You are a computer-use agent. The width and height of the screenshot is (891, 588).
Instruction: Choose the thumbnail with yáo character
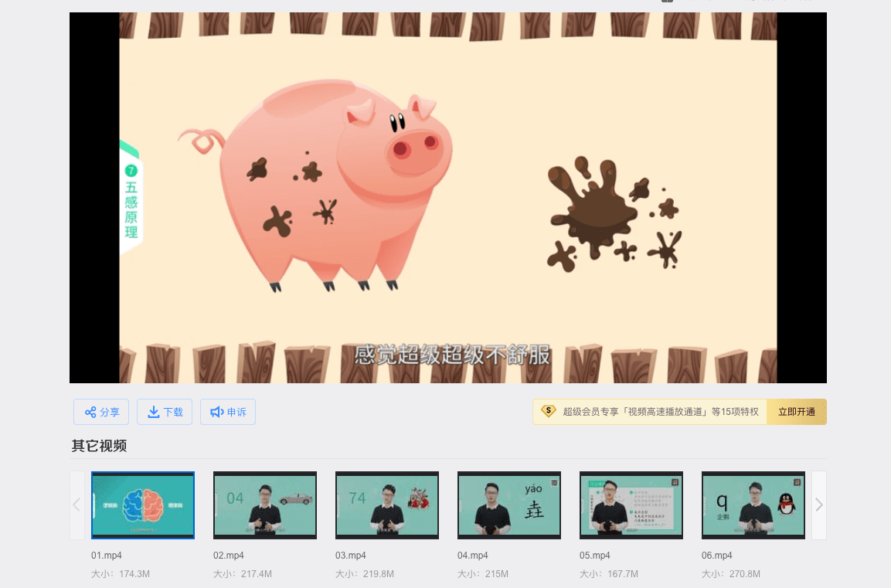[x=509, y=505]
